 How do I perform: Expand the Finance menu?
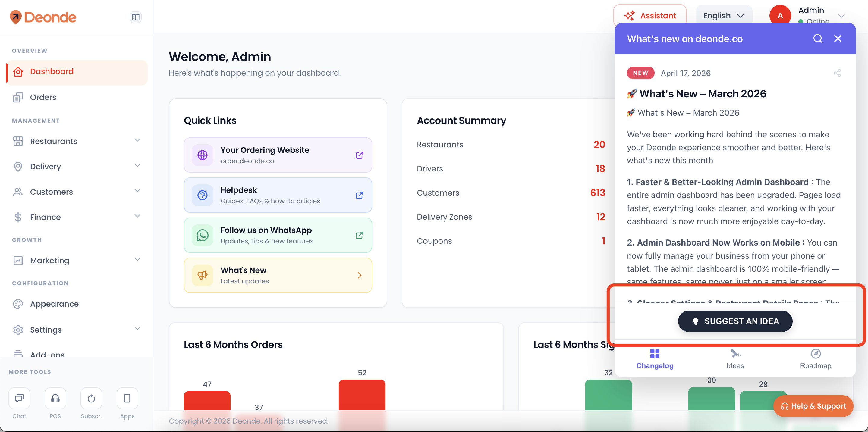point(77,217)
